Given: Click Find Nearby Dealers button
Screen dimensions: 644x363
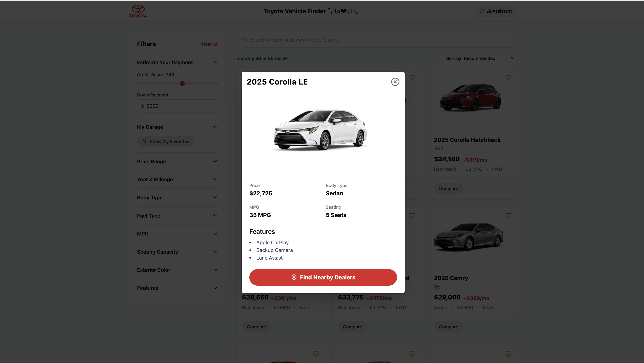Looking at the screenshot, I should click(323, 277).
